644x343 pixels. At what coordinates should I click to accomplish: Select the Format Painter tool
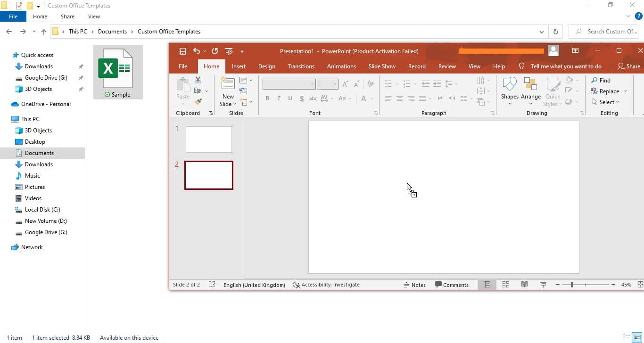(x=198, y=102)
